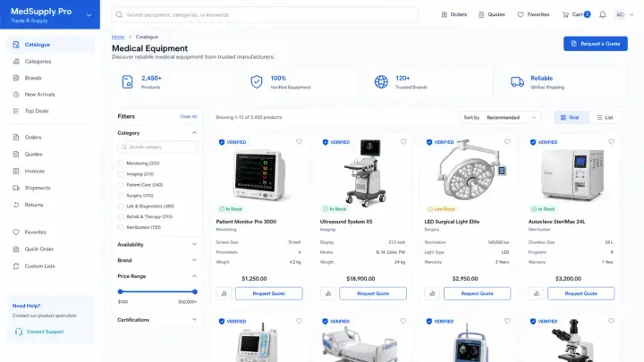
Task: Open New Arrivals in the sidebar
Action: coord(50,95)
